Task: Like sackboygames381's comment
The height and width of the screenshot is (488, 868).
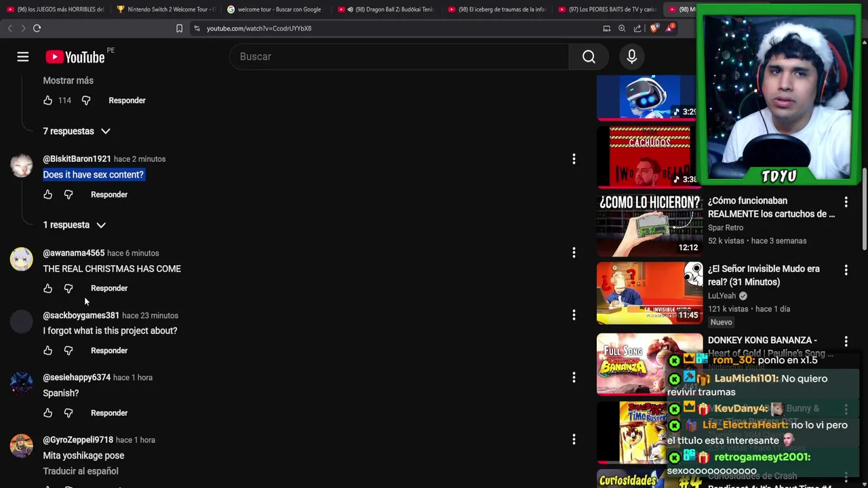Action: pos(47,351)
